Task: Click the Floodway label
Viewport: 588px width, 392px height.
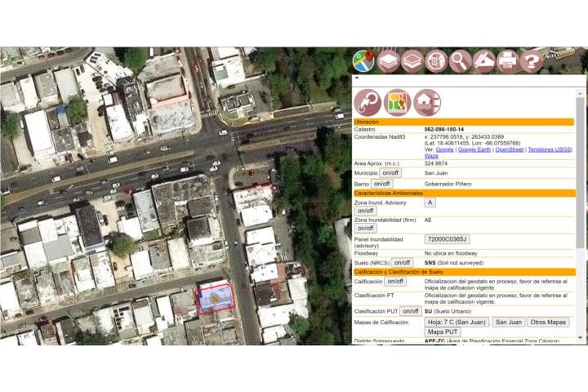Action: click(x=366, y=254)
